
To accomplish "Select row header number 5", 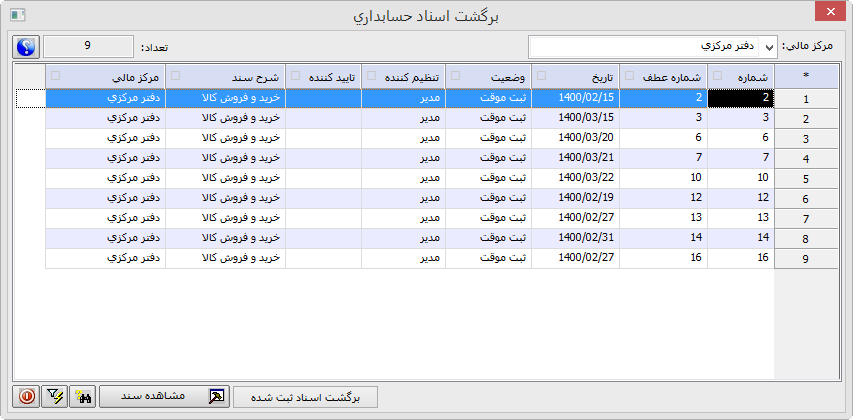I will [806, 179].
